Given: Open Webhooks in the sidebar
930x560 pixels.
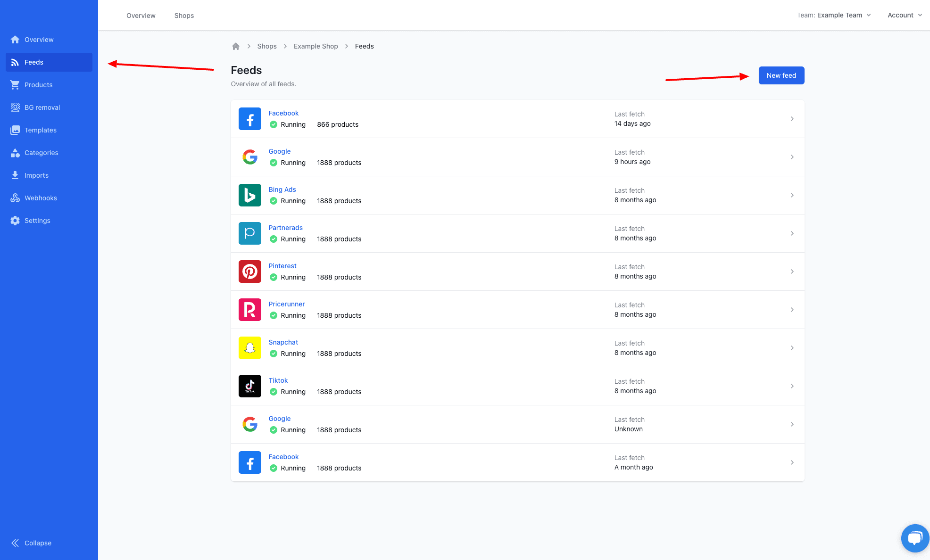Looking at the screenshot, I should pyautogui.click(x=41, y=198).
